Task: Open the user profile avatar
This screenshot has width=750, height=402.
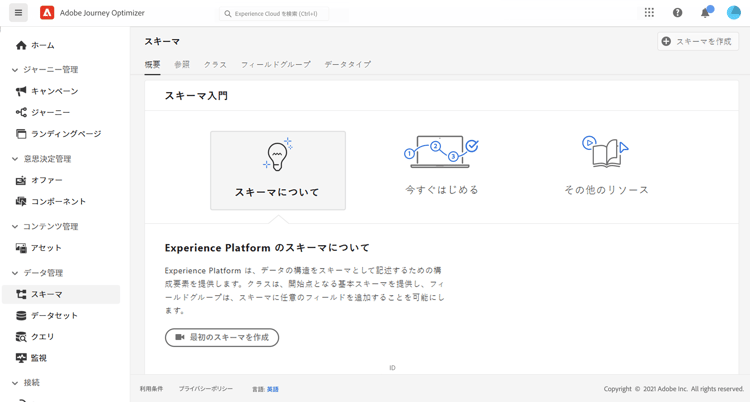Action: click(734, 12)
